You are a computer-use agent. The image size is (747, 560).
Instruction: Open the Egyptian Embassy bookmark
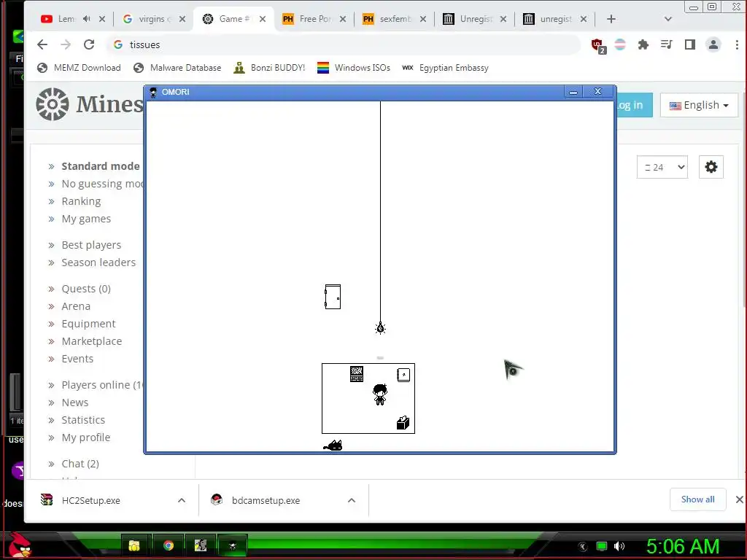(x=446, y=68)
